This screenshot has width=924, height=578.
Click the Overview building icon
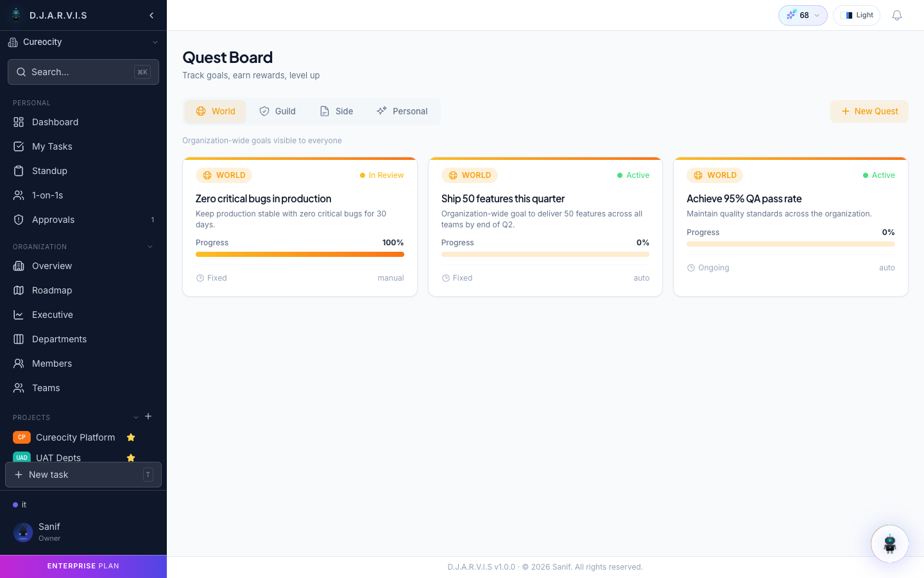point(19,266)
